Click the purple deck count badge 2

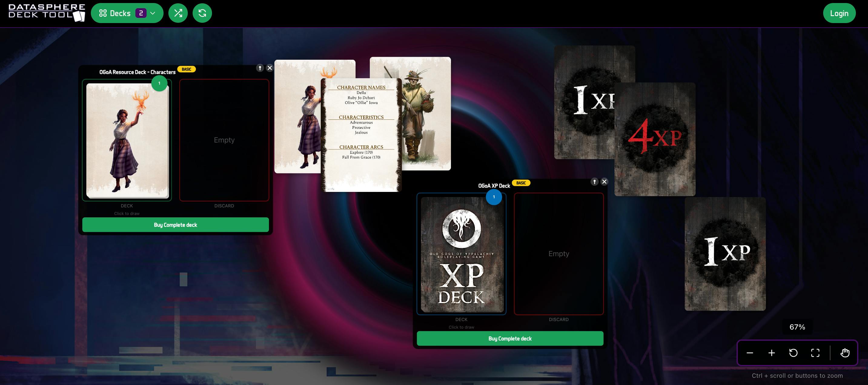[141, 13]
